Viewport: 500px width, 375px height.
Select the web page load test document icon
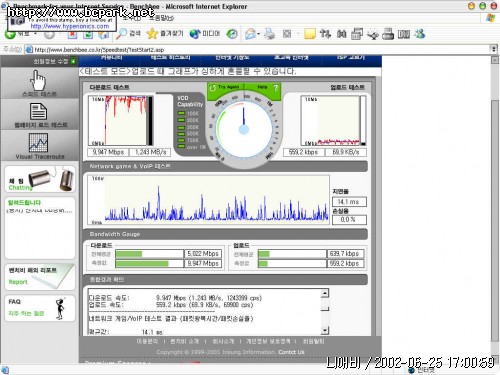point(38,111)
